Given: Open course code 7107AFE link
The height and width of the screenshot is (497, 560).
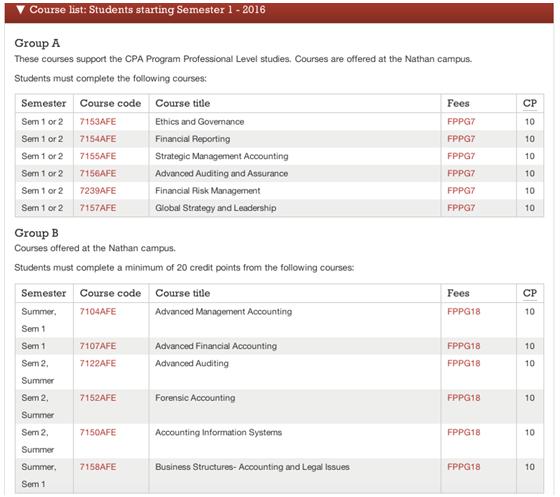Looking at the screenshot, I should [98, 346].
